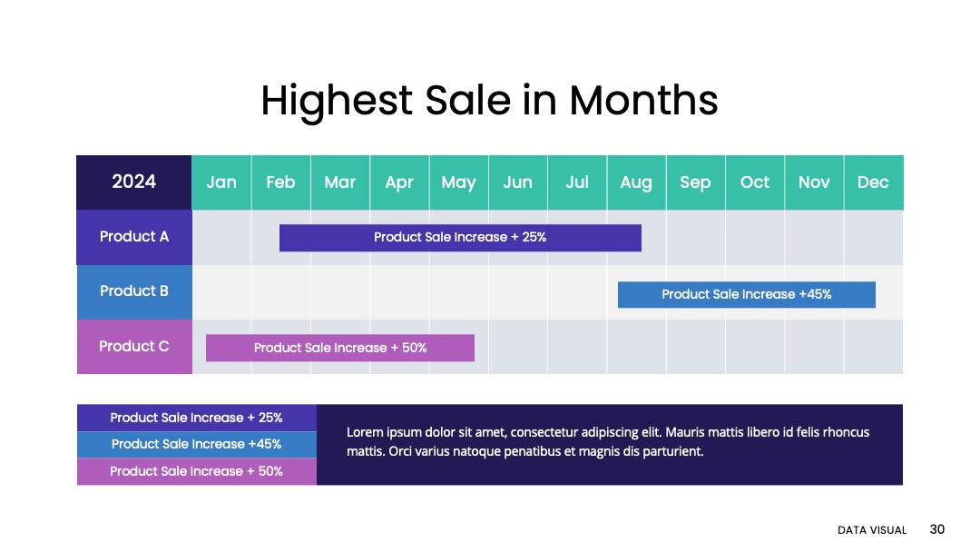Select the Product A +25% timeline bar
Viewport: 980px width, 552px height.
click(x=460, y=238)
